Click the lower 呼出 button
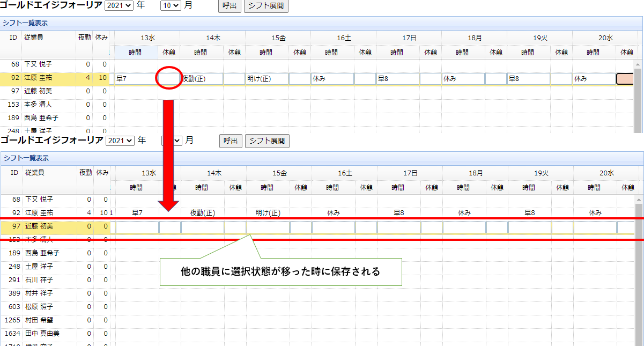The image size is (644, 346). tap(231, 141)
